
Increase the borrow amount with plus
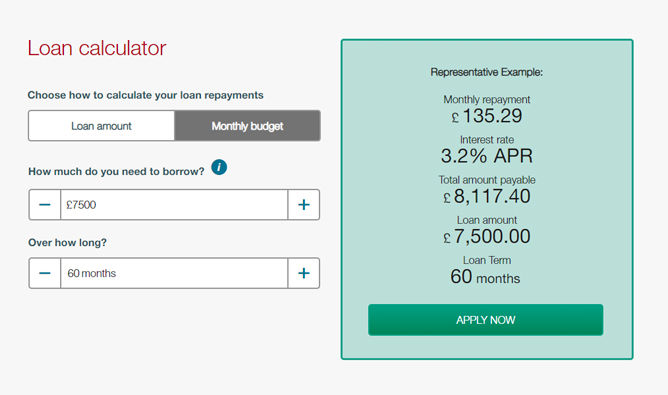coord(304,205)
